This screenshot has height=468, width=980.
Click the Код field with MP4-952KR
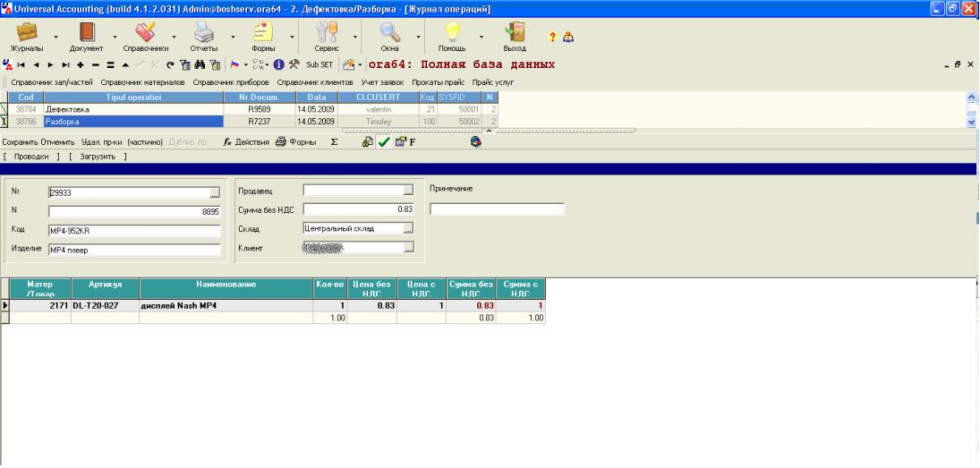(x=134, y=231)
